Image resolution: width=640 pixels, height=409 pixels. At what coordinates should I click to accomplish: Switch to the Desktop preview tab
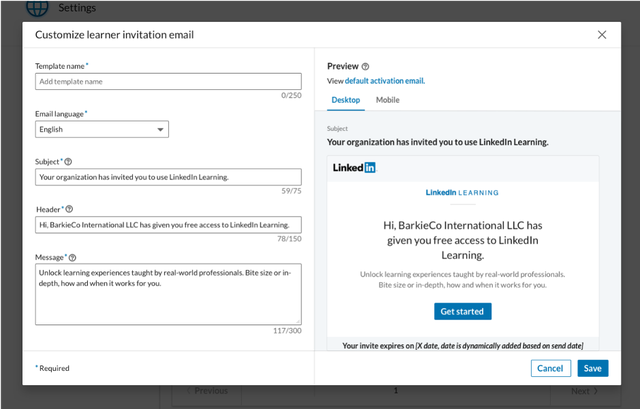pyautogui.click(x=346, y=100)
